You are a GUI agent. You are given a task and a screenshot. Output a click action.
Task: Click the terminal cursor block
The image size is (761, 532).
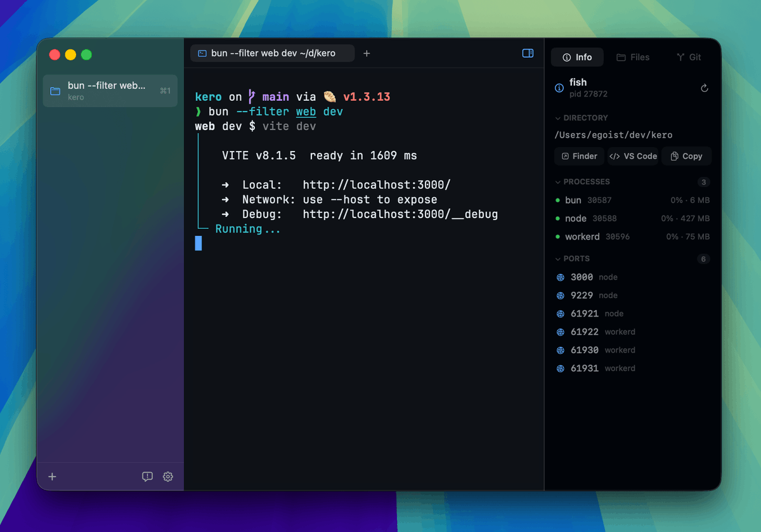coord(198,243)
